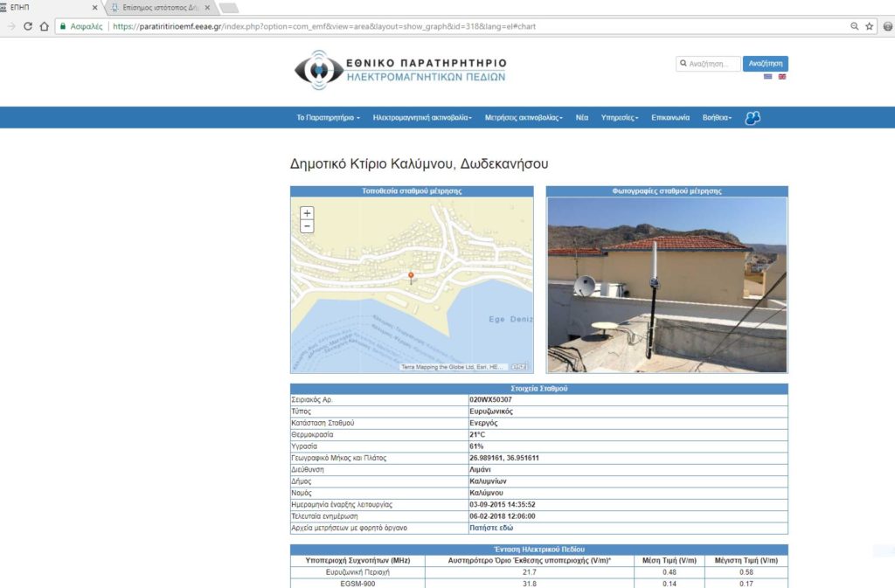Expand the 'Μετρήσεις ακτινοβολίας' menu

pyautogui.click(x=524, y=118)
